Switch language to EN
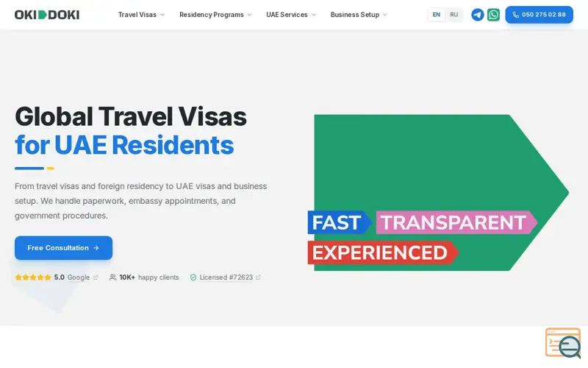The width and height of the screenshot is (588, 368). click(x=436, y=15)
